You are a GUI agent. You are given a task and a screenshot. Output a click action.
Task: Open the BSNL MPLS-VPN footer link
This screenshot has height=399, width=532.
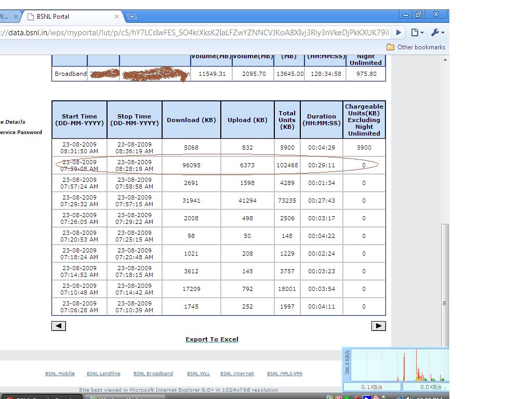pyautogui.click(x=285, y=374)
